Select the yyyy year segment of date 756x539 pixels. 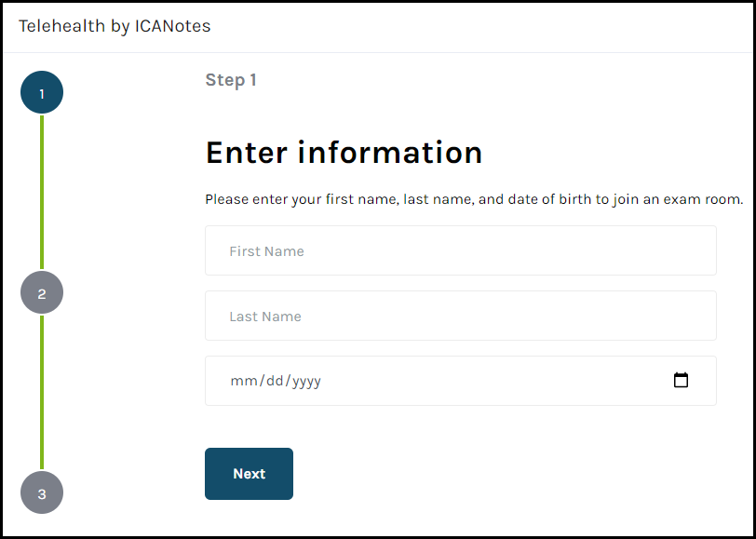tap(306, 382)
